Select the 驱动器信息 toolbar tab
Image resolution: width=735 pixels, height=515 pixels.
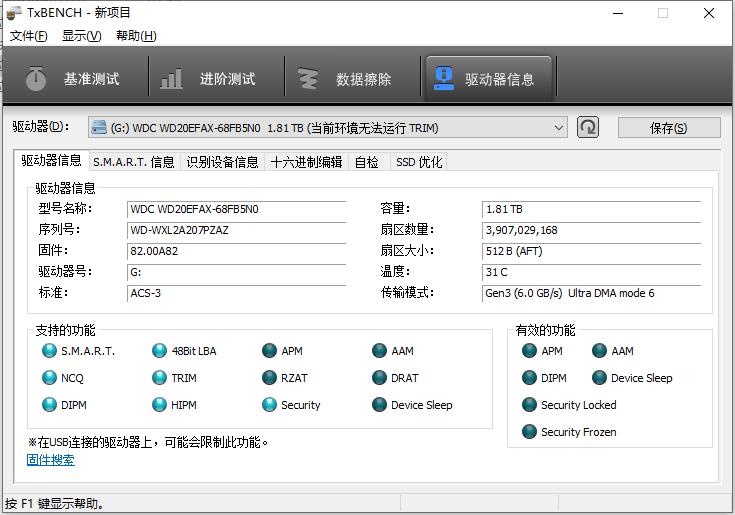488,78
